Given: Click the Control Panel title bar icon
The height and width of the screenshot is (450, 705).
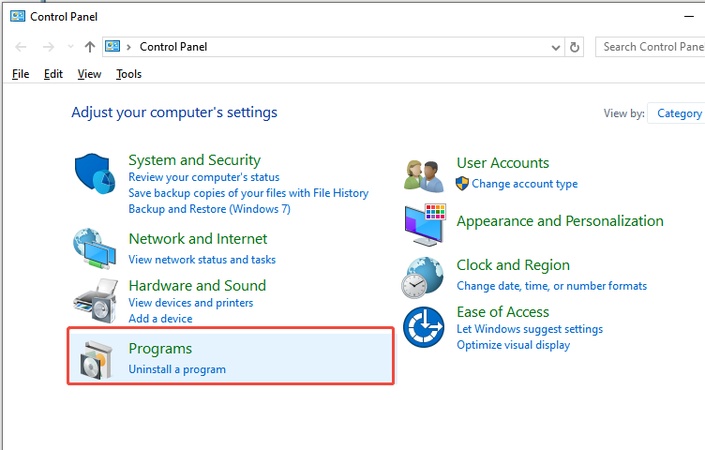Looking at the screenshot, I should coord(18,17).
